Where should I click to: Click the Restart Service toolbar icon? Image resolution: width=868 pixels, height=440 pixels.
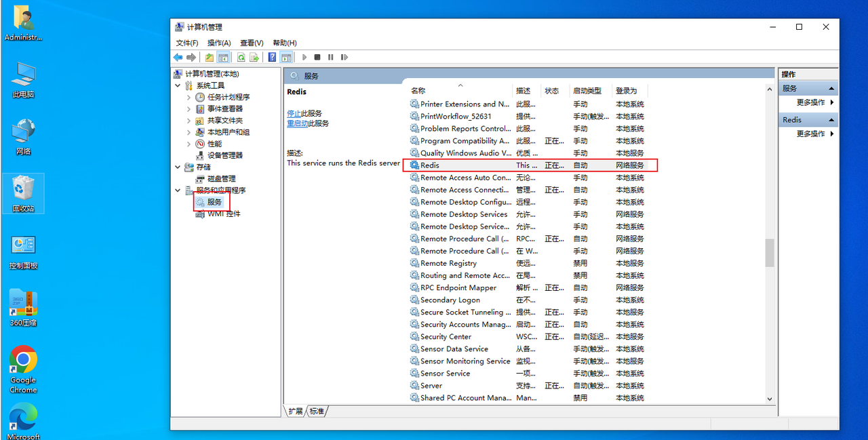[x=344, y=58]
